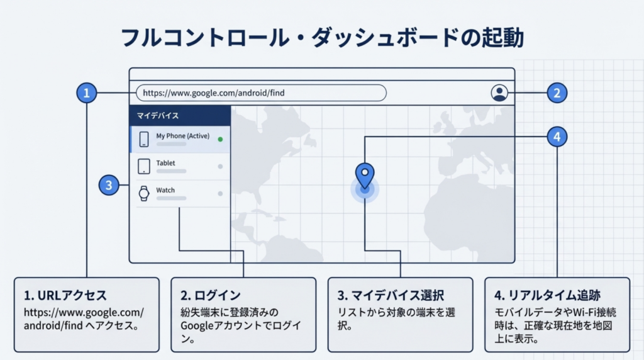Click the numbered circle 3 callout

(x=109, y=185)
